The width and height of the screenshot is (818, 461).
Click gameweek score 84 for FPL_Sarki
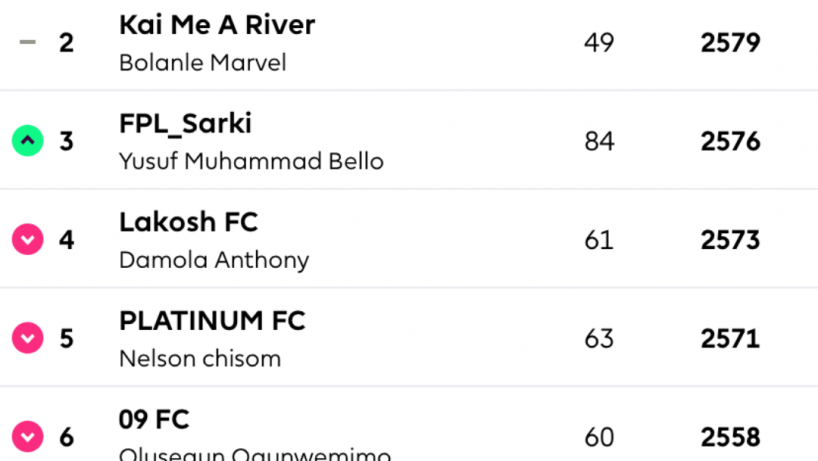(599, 141)
